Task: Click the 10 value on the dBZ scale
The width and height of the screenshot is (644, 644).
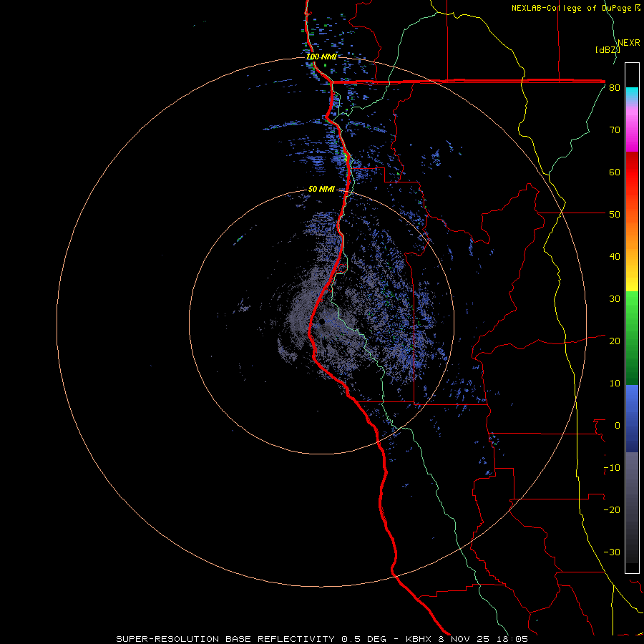Action: (615, 384)
